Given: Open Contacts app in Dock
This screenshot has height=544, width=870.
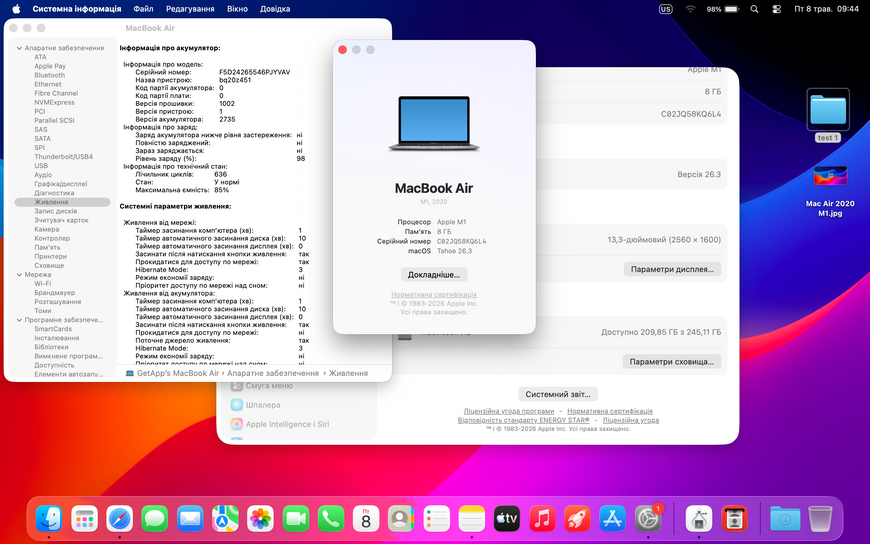Looking at the screenshot, I should click(x=401, y=519).
